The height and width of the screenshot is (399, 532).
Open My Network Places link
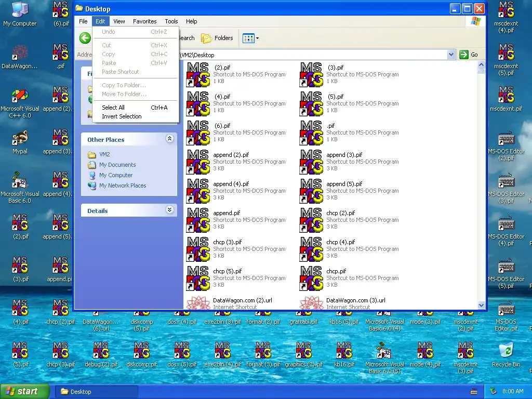(x=123, y=185)
